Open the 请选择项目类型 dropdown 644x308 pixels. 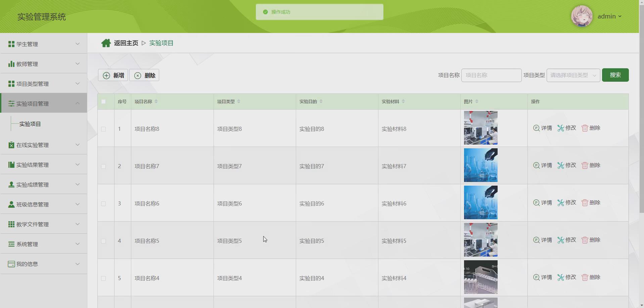coord(573,75)
